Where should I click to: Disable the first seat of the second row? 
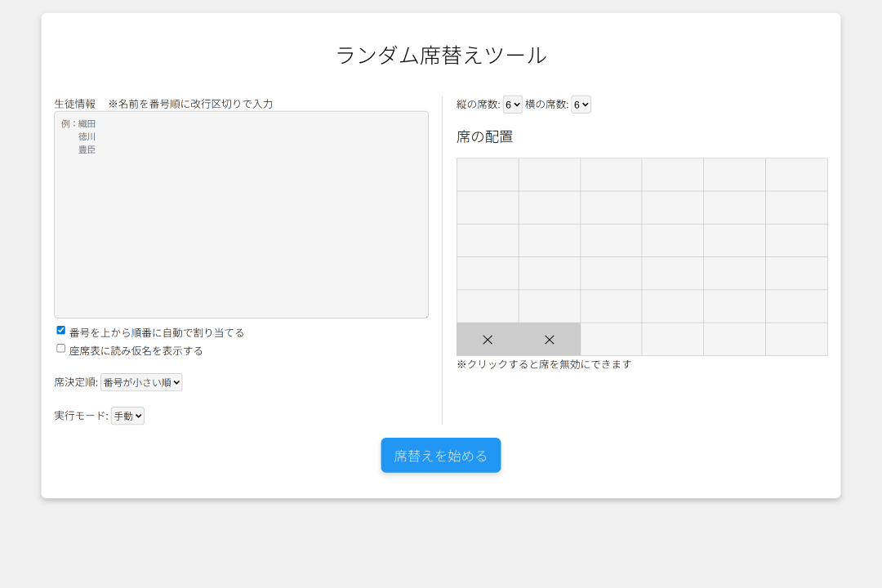488,207
